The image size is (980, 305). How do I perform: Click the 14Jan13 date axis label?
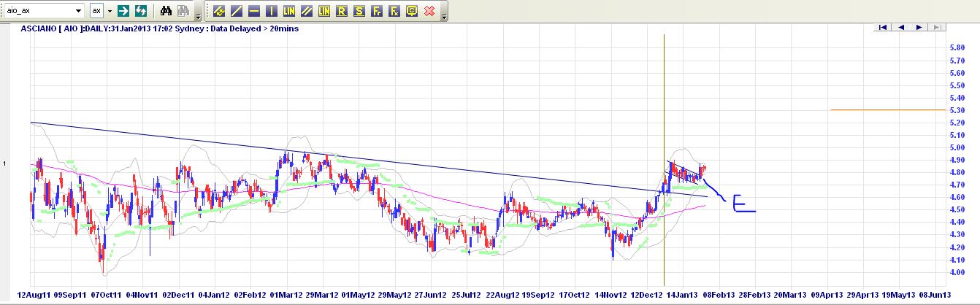pyautogui.click(x=682, y=296)
